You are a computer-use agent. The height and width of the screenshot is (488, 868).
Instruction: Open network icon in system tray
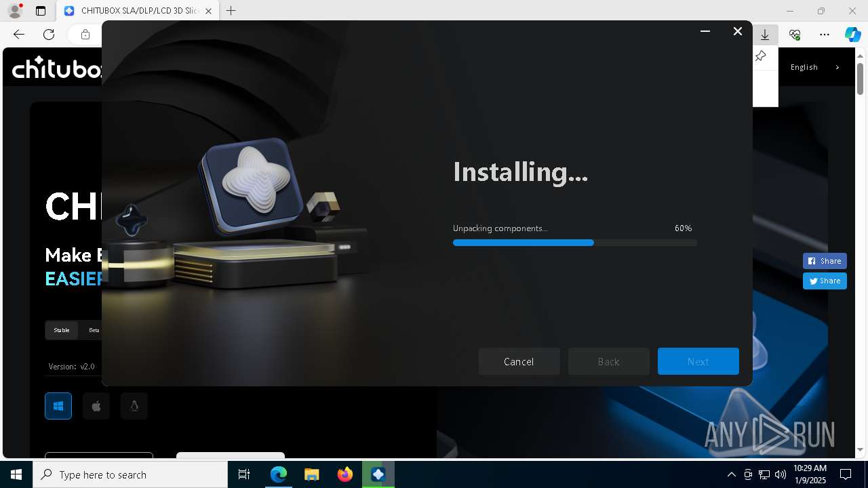coord(764,474)
